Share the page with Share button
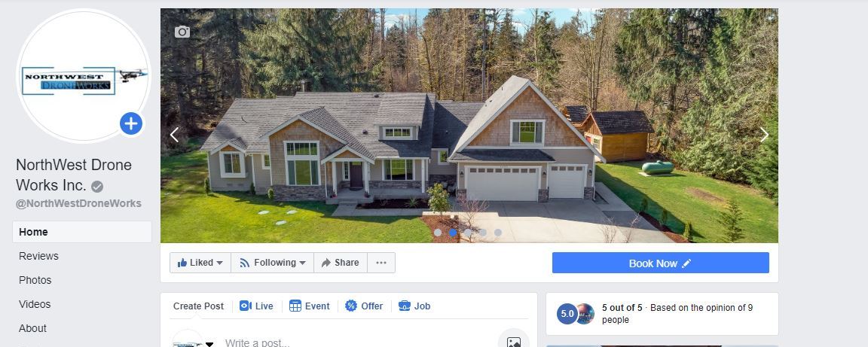Viewport: 868px width, 347px height. coord(341,263)
